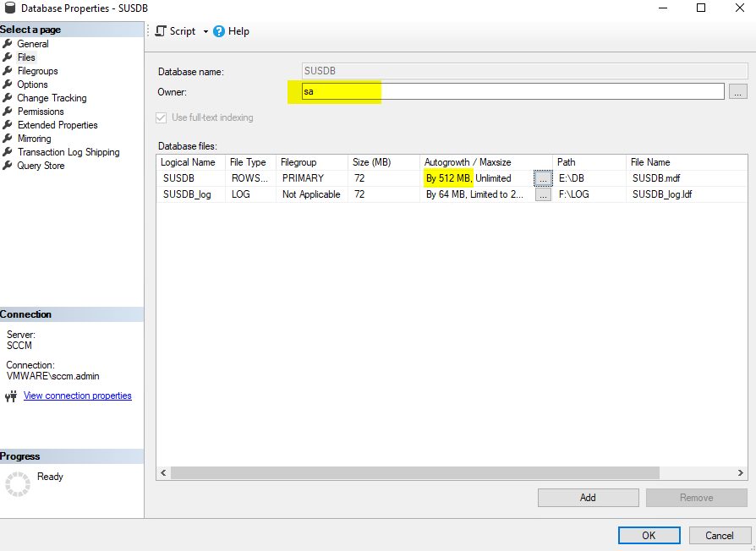The image size is (756, 551).
Task: Open the Help icon in the toolbar
Action: (x=219, y=31)
